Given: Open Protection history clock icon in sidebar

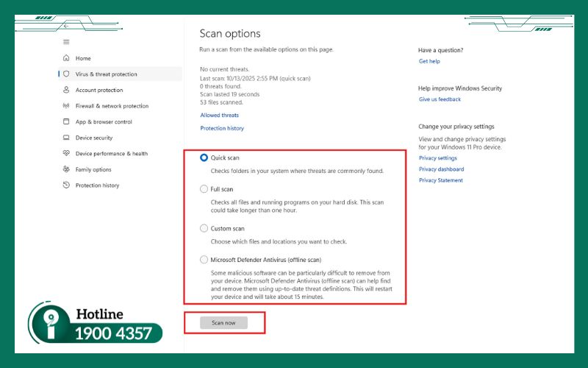Looking at the screenshot, I should [x=66, y=185].
